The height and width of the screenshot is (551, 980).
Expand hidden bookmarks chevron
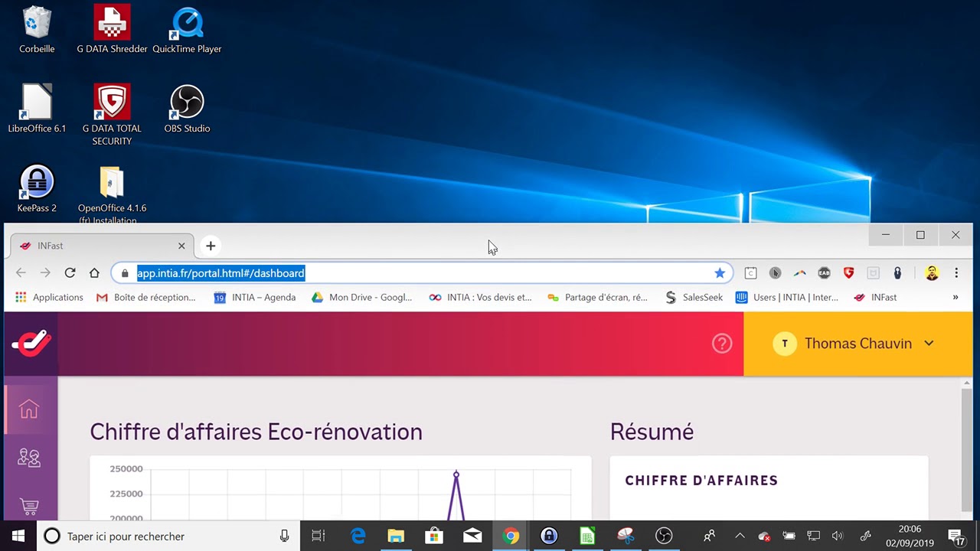(x=955, y=297)
